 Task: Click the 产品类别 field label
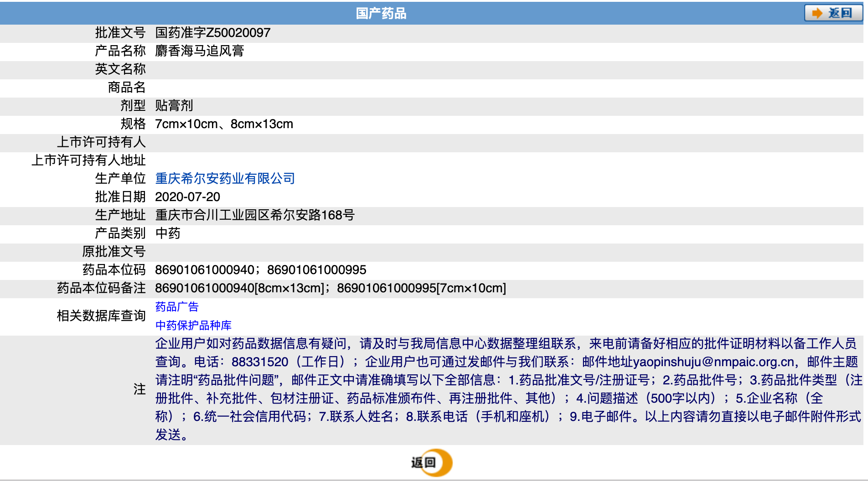[120, 233]
